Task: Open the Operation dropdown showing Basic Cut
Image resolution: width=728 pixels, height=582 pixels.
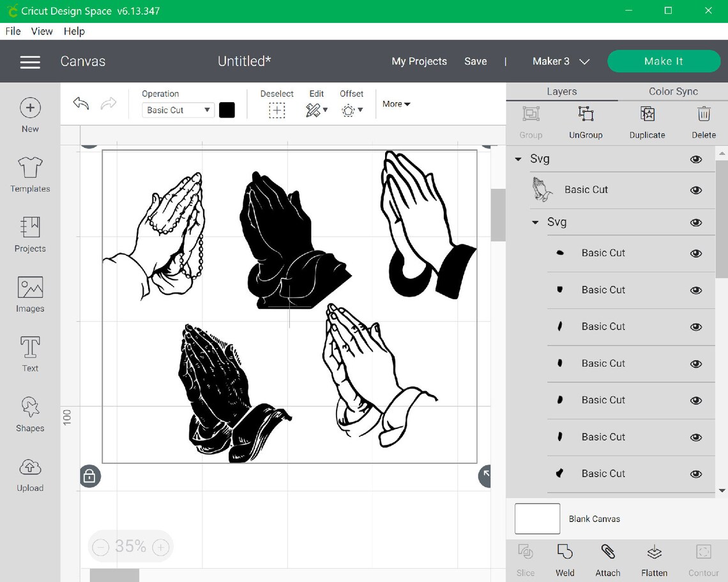Action: (177, 110)
